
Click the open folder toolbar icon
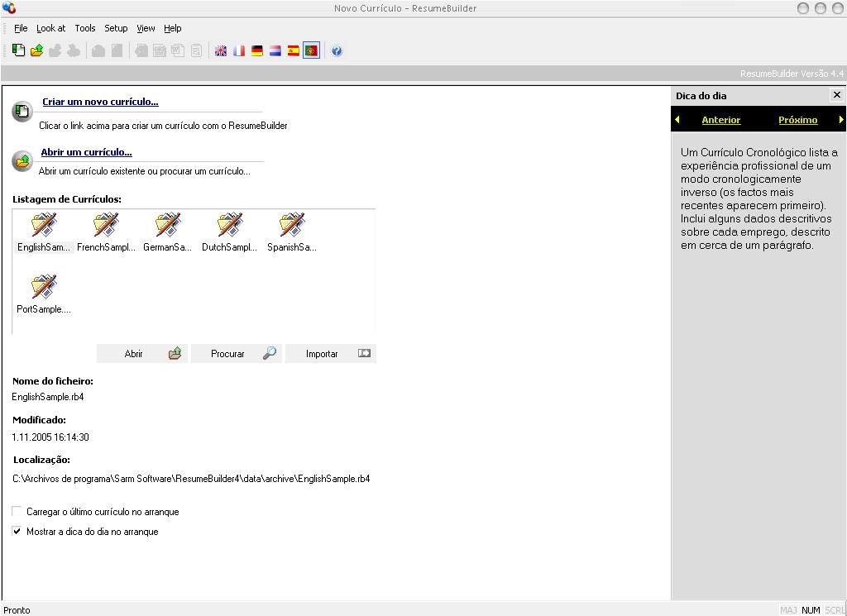point(36,50)
